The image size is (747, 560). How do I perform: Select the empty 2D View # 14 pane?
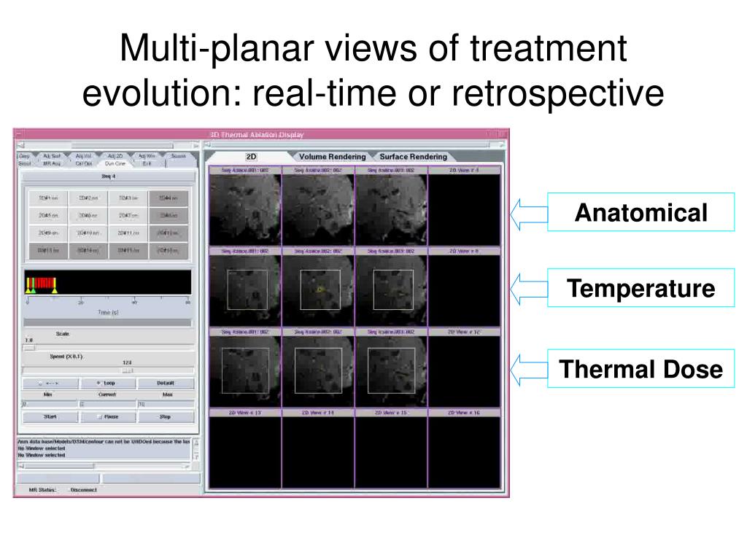click(318, 452)
